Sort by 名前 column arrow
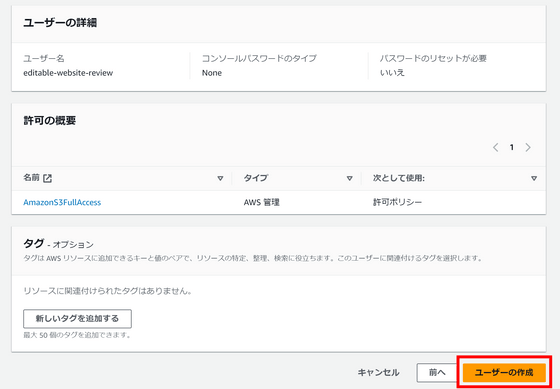Image resolution: width=560 pixels, height=389 pixels. coord(220,178)
